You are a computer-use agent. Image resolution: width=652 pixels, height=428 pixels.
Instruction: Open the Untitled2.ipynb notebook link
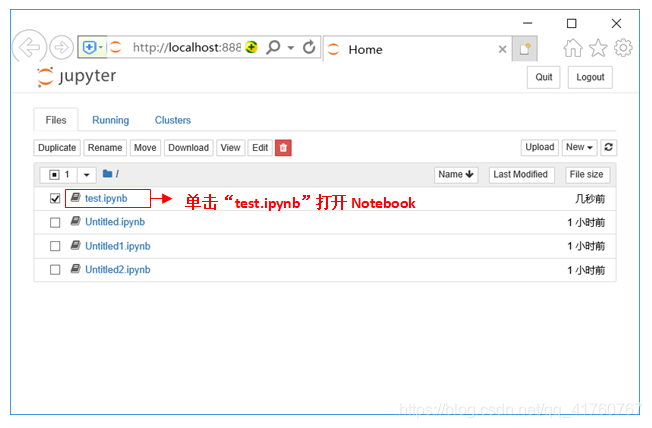118,270
